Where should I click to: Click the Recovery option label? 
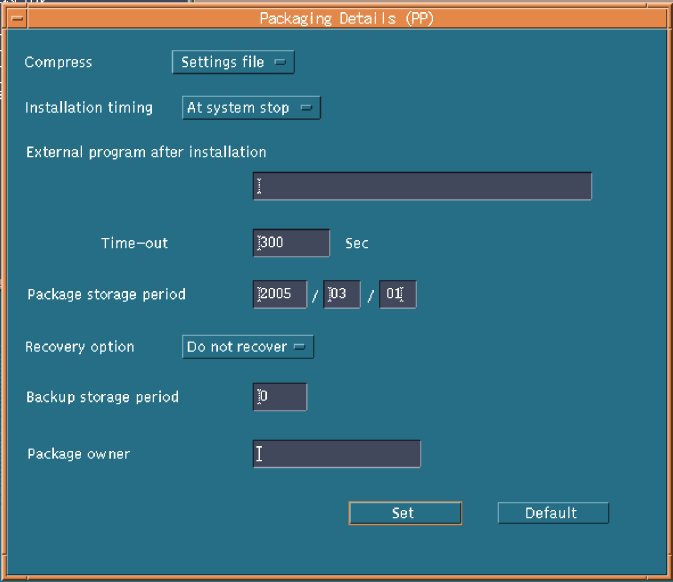[79, 347]
